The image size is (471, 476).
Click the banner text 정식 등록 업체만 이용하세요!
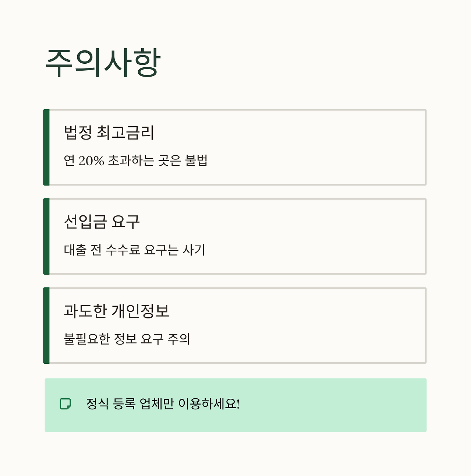click(x=163, y=404)
